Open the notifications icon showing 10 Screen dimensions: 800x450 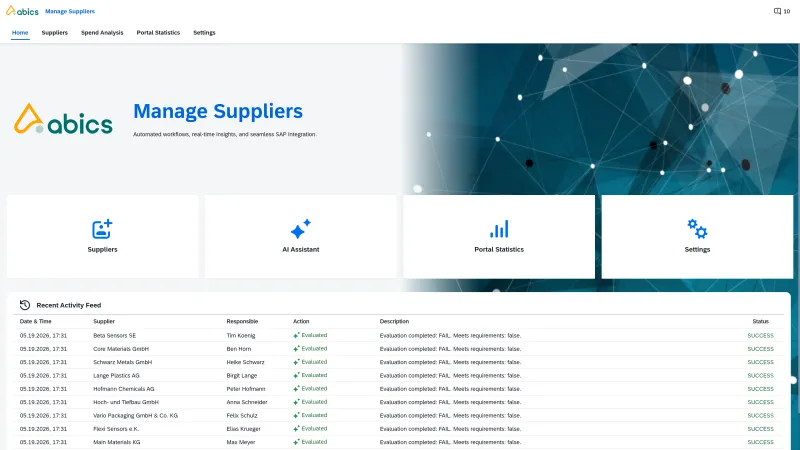[782, 11]
